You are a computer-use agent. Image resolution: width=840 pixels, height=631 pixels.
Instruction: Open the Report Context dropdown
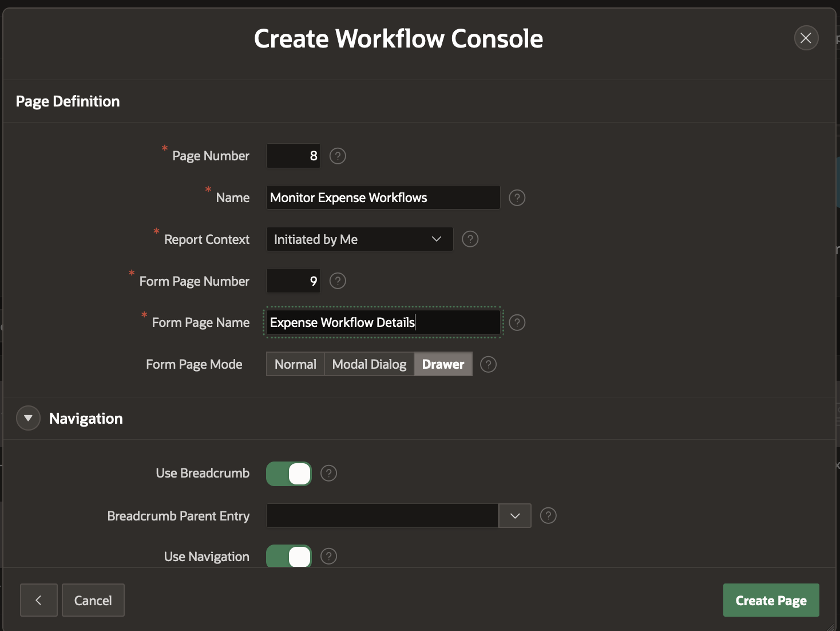pos(359,239)
